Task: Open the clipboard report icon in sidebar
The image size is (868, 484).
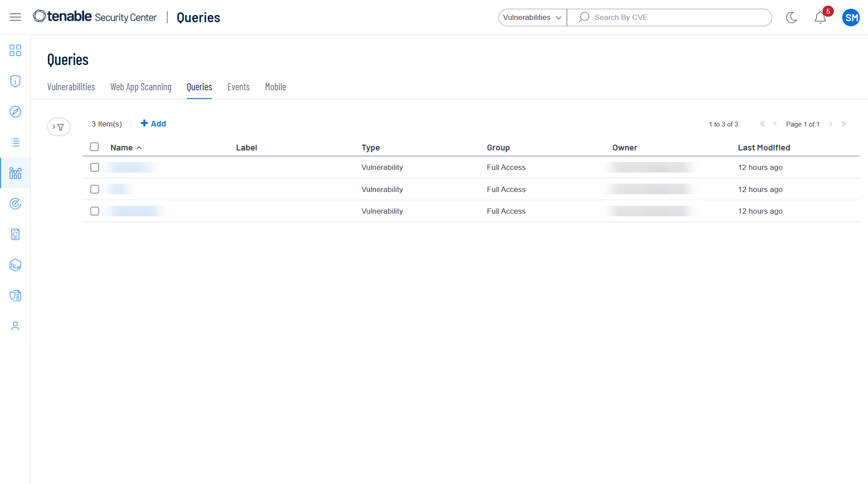Action: coord(15,234)
